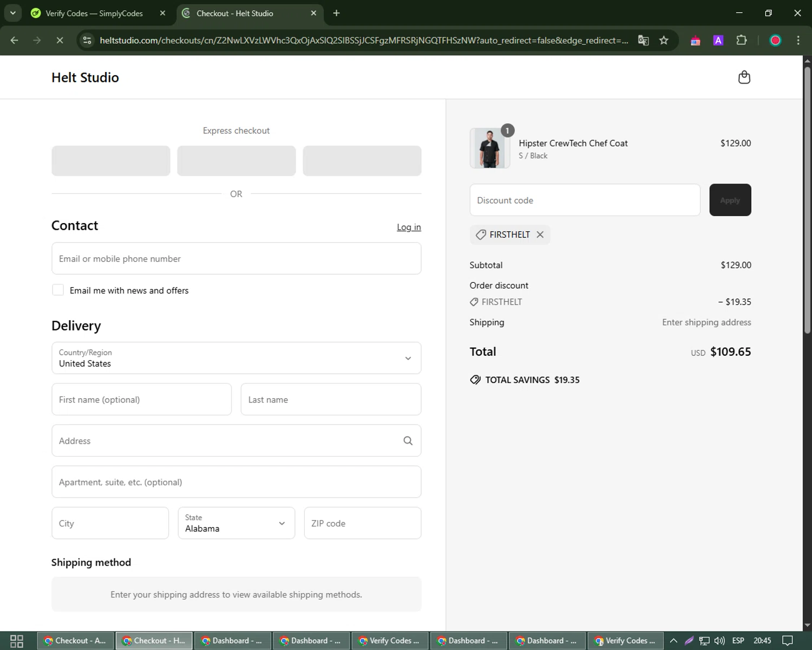Click the forward navigation arrow
The width and height of the screenshot is (812, 650).
click(x=37, y=41)
